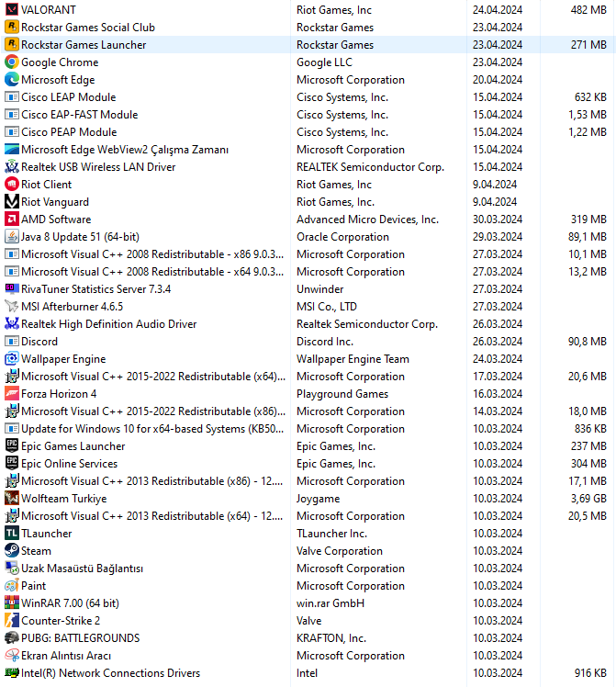Select "Update for Windows 10 for x64-based Systems" name
This screenshot has height=687, width=616.
152,429
